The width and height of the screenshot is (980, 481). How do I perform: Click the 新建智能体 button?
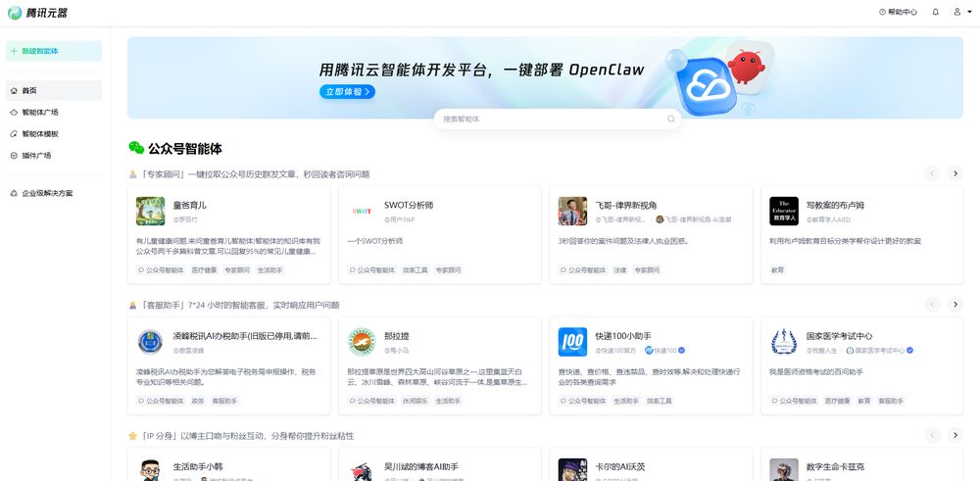tap(54, 51)
